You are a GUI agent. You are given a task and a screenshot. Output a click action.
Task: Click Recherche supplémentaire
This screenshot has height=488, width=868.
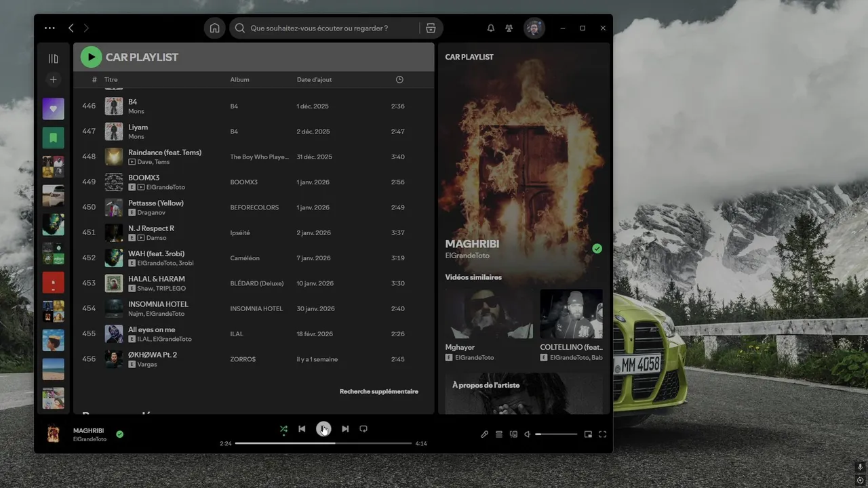(x=379, y=391)
